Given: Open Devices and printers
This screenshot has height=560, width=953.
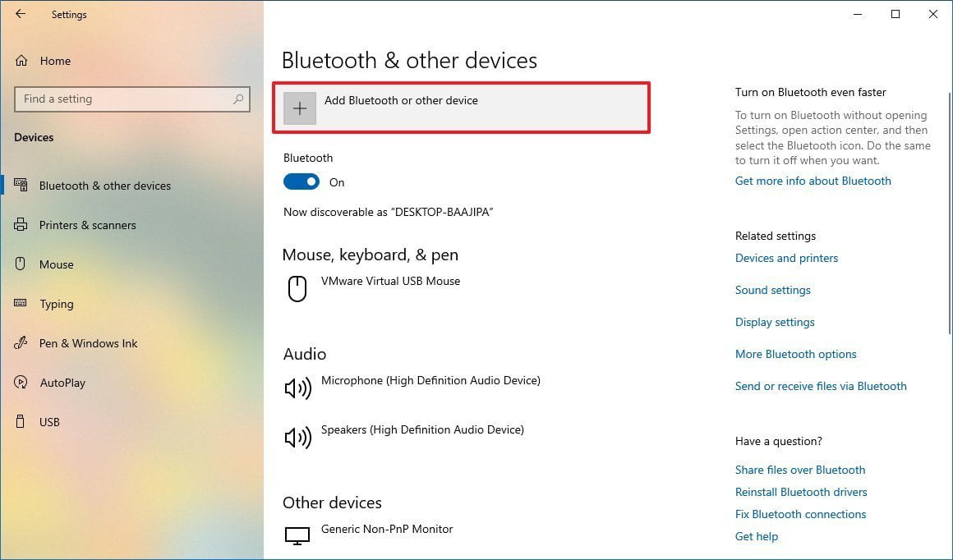Looking at the screenshot, I should pyautogui.click(x=786, y=258).
